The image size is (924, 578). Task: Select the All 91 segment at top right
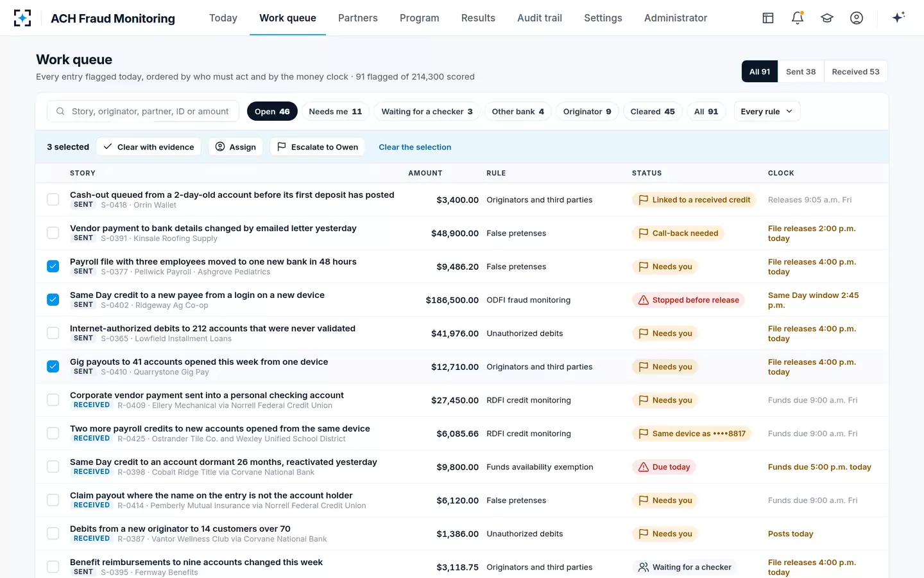pos(760,71)
